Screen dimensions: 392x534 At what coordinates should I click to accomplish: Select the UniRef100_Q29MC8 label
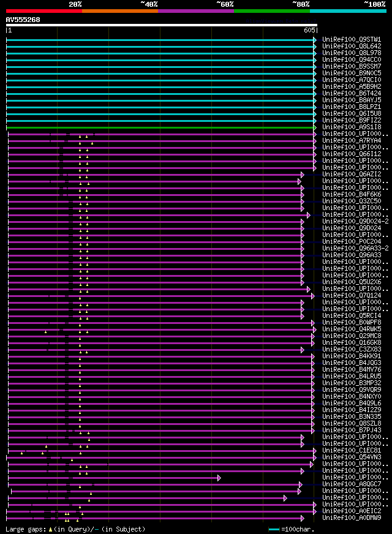click(x=352, y=336)
